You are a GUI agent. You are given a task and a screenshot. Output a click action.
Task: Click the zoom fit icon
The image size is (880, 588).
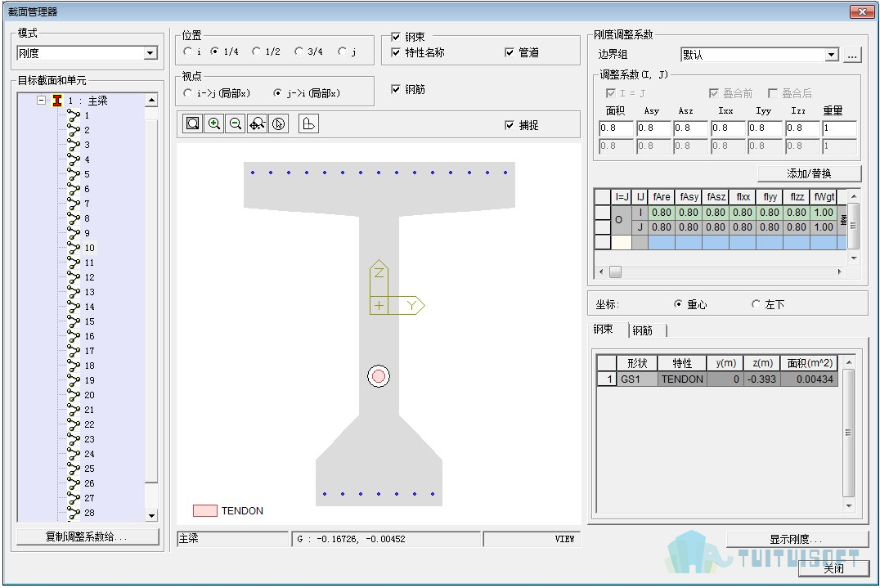click(x=192, y=123)
